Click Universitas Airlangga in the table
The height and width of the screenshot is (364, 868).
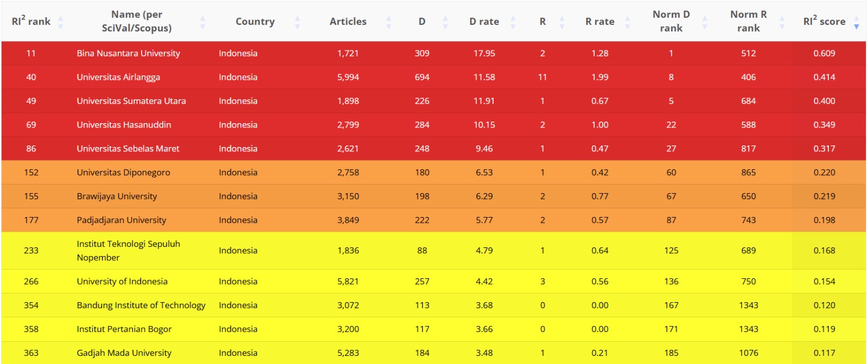click(118, 77)
